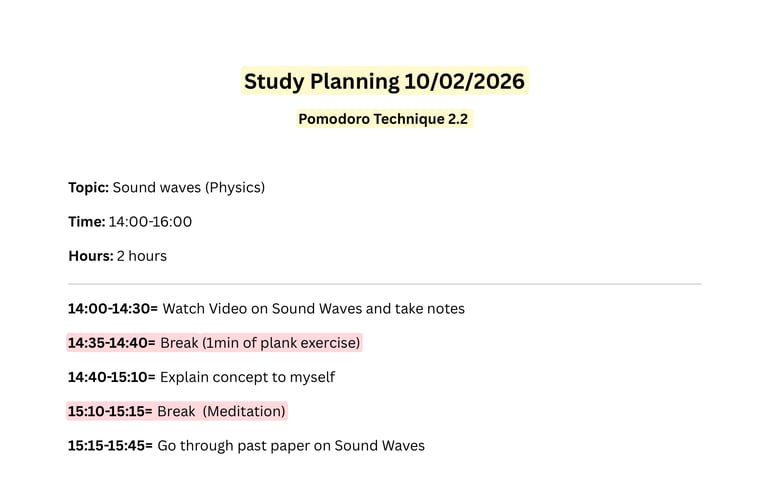
Task: Click the Topic: label
Action: pos(89,188)
